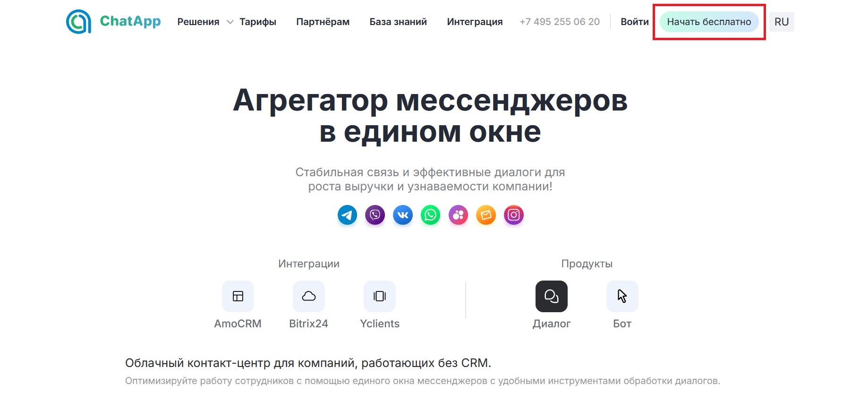This screenshot has width=868, height=401.
Task: Click the orange email envelope icon
Action: tap(486, 215)
